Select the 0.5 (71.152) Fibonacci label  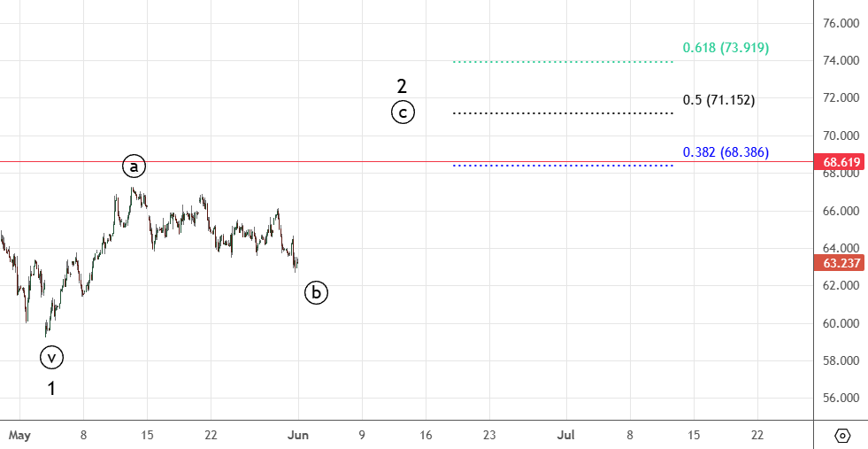[x=718, y=100]
